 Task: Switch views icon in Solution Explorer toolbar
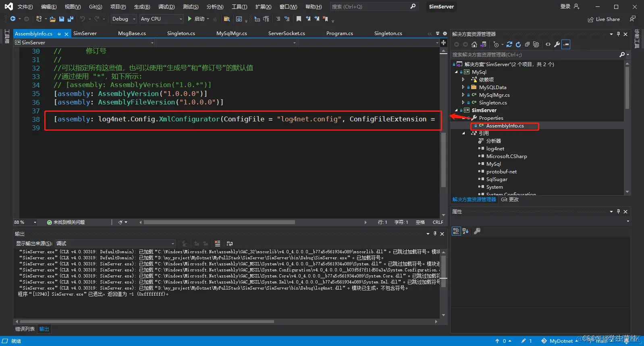[483, 44]
